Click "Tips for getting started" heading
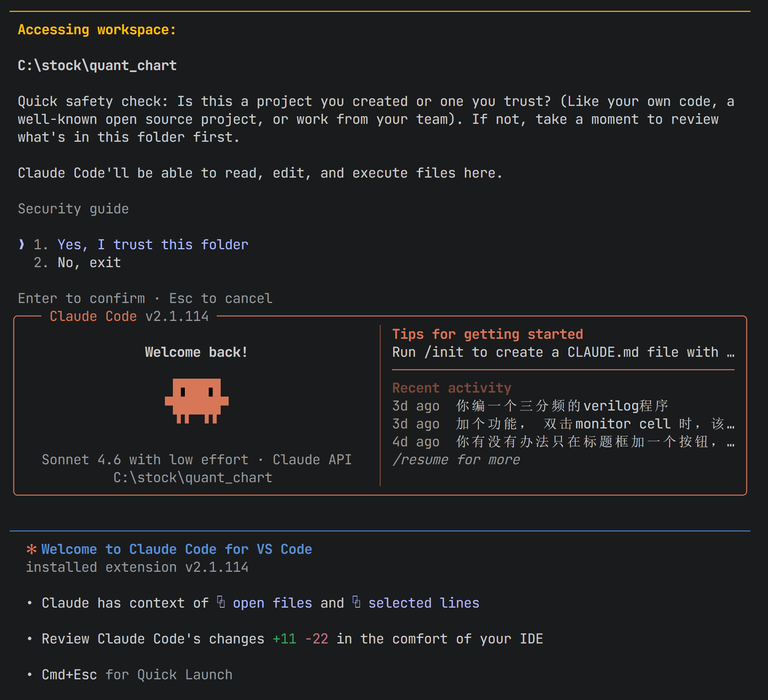768x700 pixels. click(488, 334)
